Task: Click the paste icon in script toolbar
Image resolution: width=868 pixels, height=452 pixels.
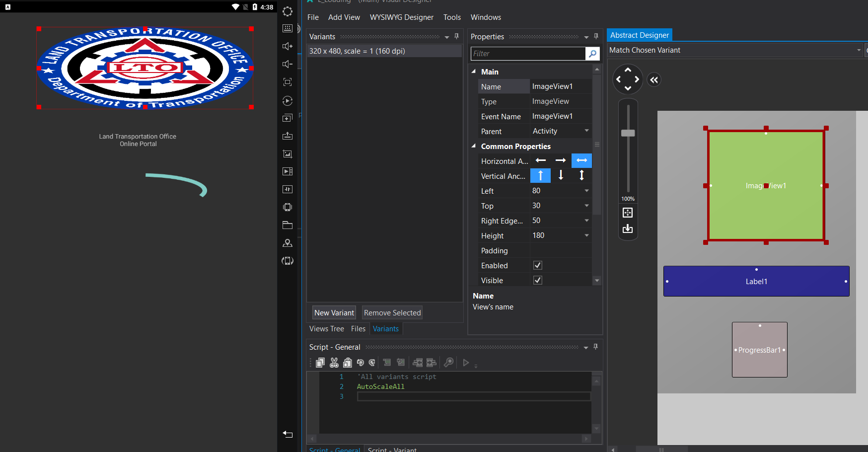Action: [x=348, y=363]
